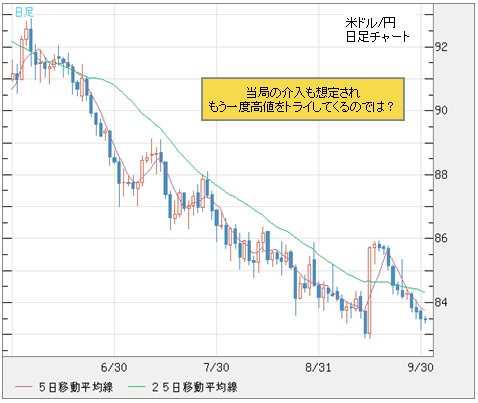Click the pink 5-day legend line swatch
The height and width of the screenshot is (403, 478).
[23, 387]
